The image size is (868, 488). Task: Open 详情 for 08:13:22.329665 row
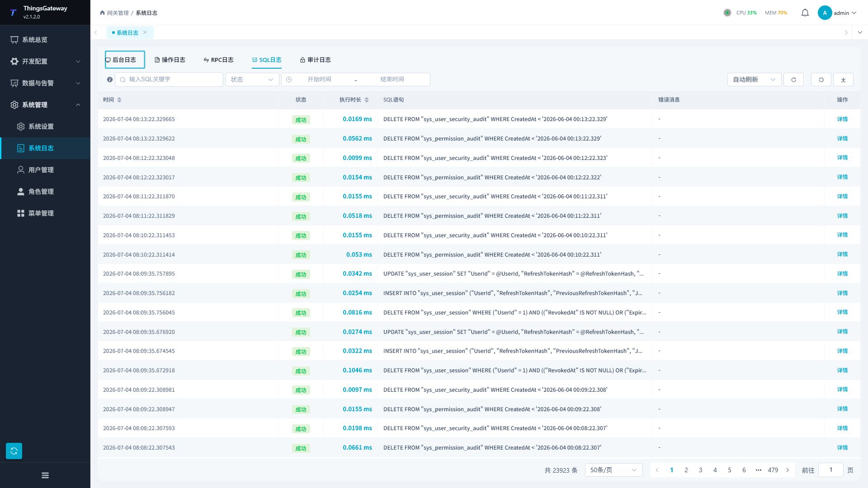pos(842,119)
